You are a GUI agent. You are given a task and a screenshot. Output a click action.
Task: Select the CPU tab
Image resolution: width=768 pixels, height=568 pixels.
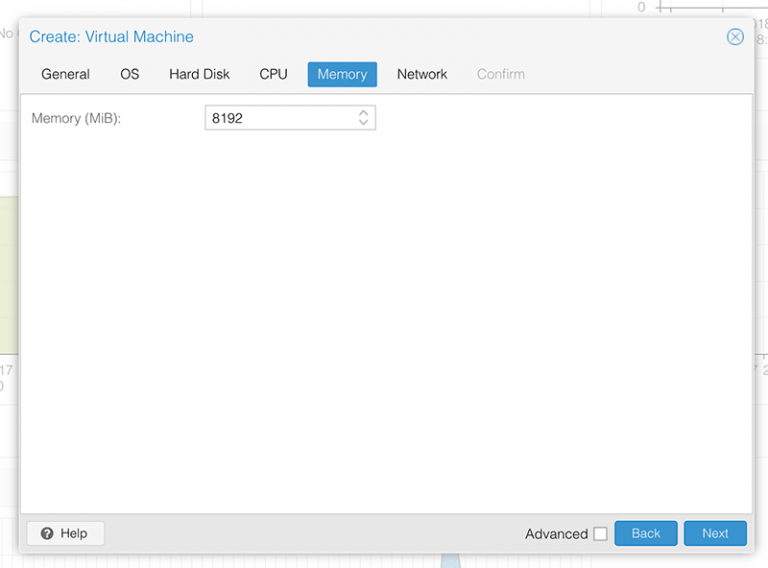273,74
